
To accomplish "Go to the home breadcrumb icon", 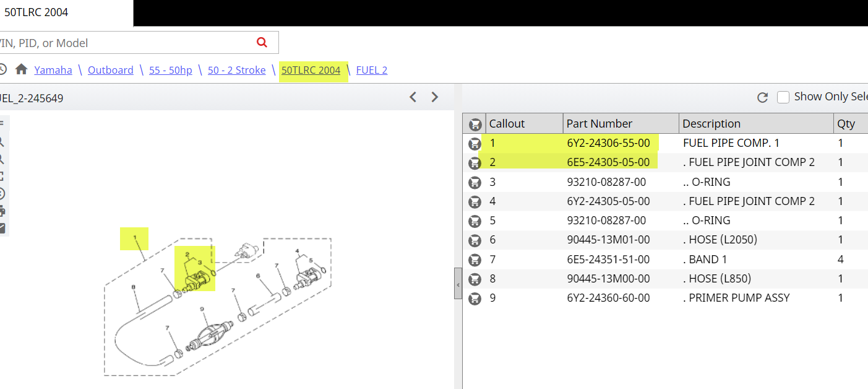I will coord(22,69).
